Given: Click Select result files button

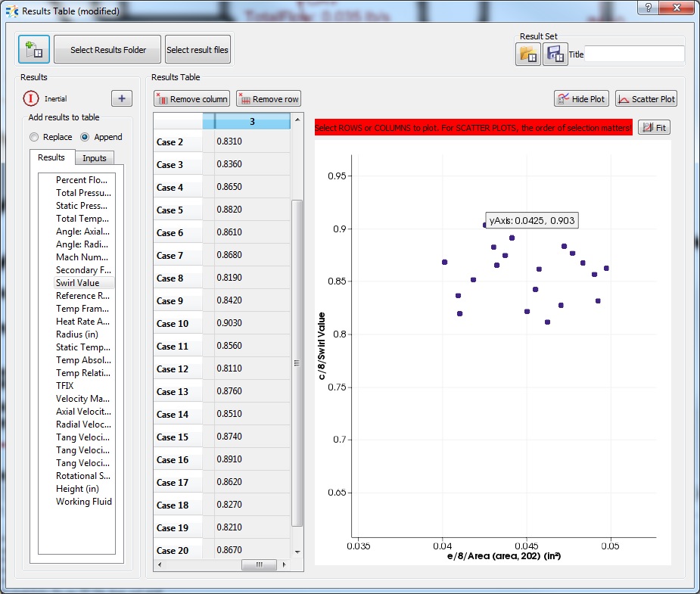Looking at the screenshot, I should click(x=198, y=50).
